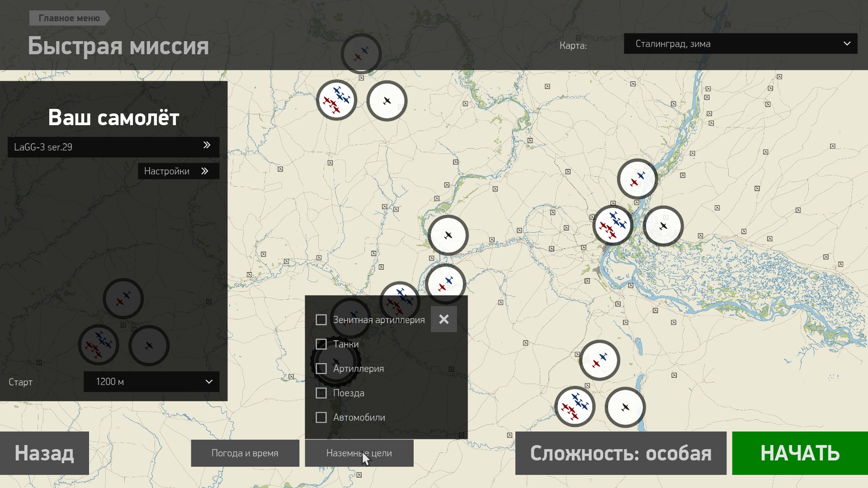Select group battle icon at bottom right
The height and width of the screenshot is (488, 868).
[575, 406]
